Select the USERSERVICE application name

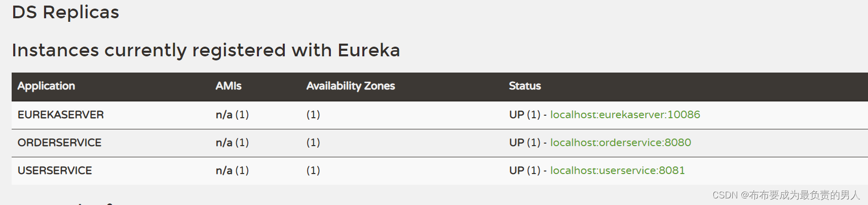coord(55,170)
